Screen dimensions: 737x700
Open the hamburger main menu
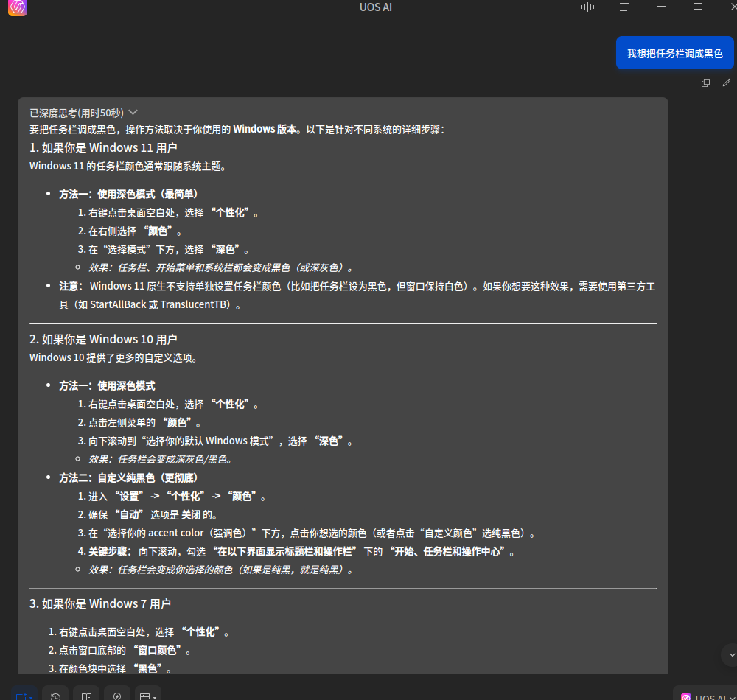point(624,7)
